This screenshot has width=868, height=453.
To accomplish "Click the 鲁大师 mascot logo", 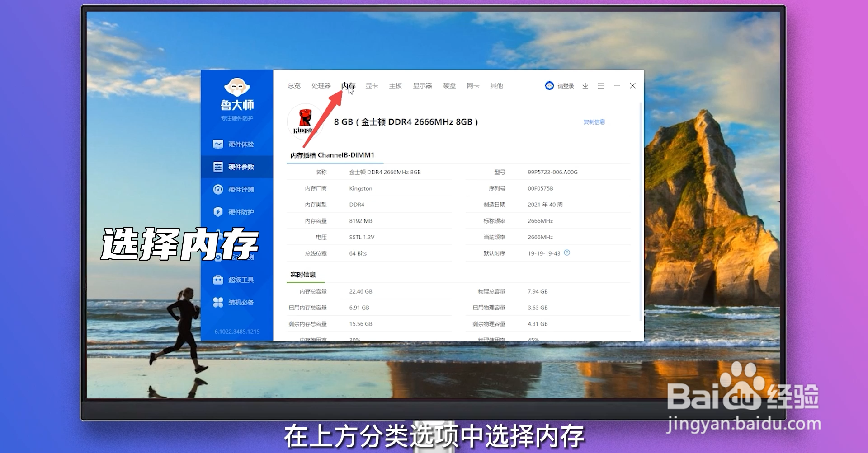I will 237,88.
